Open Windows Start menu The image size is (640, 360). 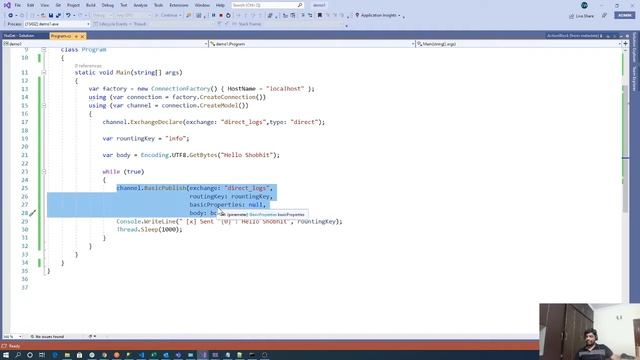tap(6, 355)
